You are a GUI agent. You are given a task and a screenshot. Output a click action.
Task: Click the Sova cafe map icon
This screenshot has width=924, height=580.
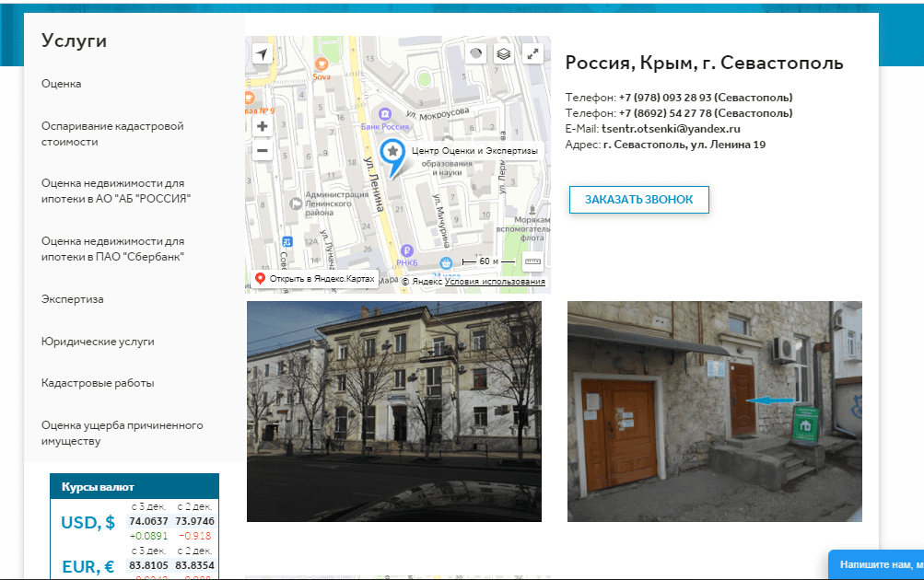tap(322, 64)
